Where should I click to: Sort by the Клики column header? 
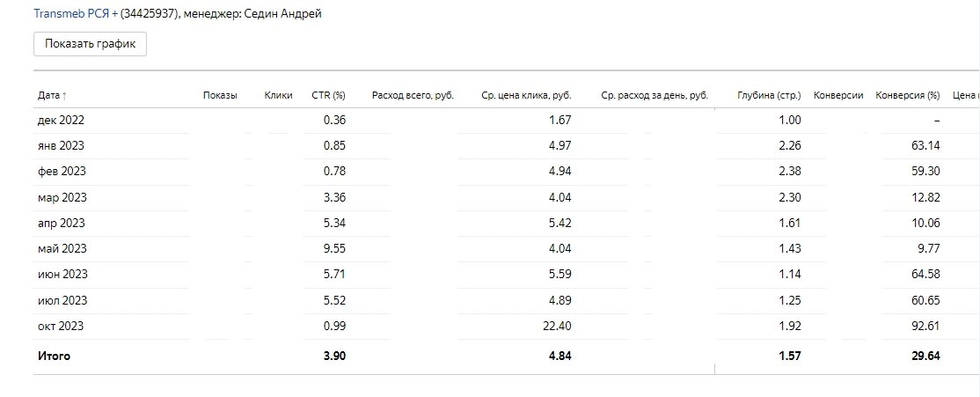click(278, 95)
